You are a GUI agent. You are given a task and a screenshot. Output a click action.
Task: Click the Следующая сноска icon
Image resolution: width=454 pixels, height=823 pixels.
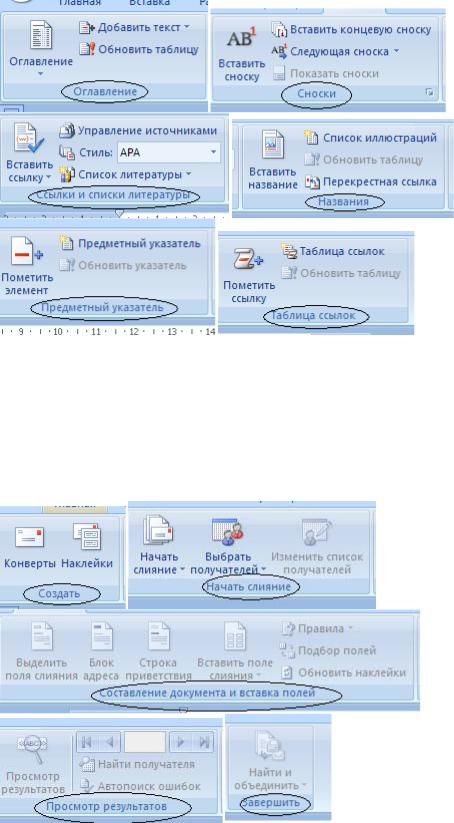point(279,51)
